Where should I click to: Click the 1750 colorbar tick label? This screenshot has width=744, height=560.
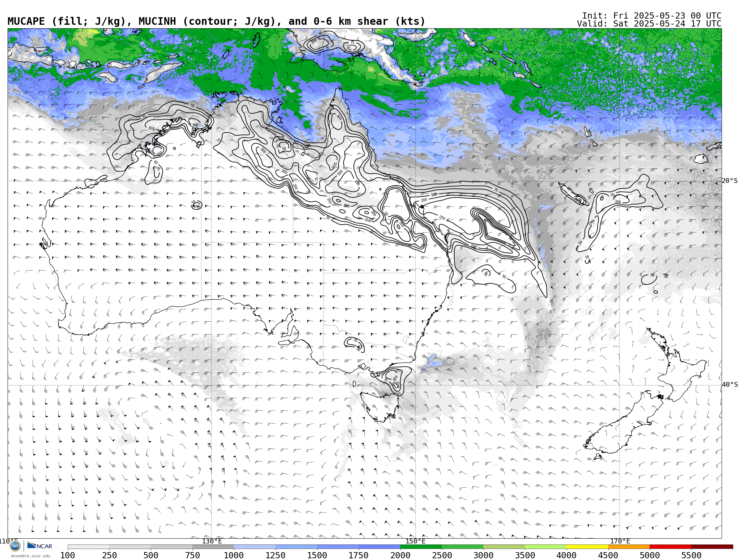pos(359,556)
